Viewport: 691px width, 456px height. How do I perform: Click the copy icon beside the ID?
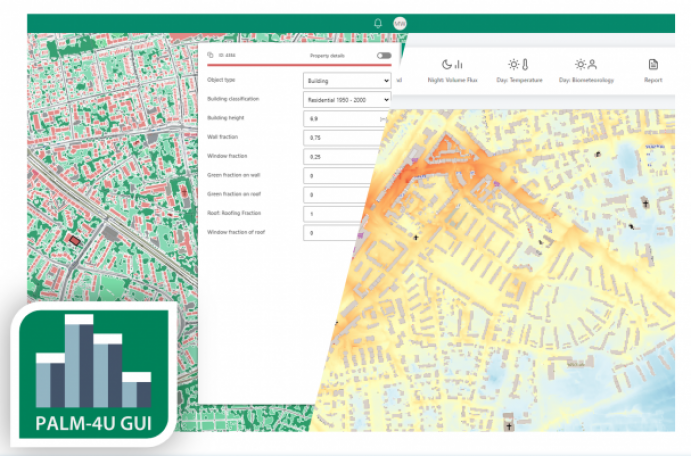pos(210,56)
